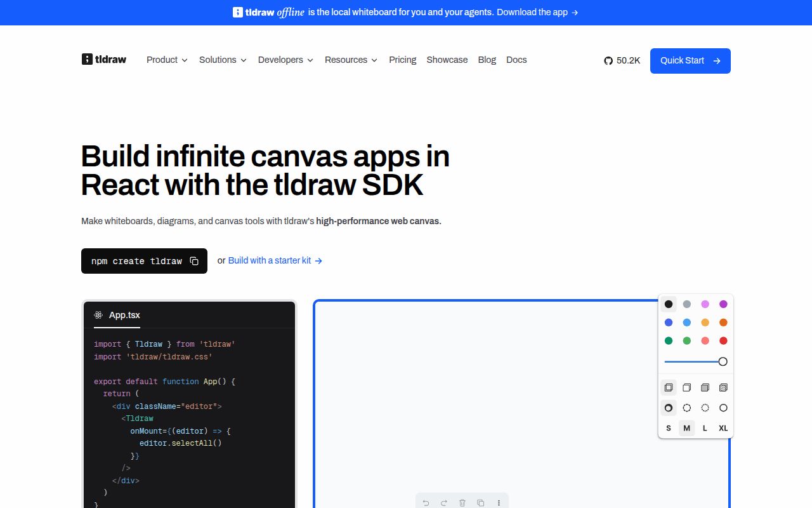Image resolution: width=812 pixels, height=508 pixels.
Task: Click Build with a starter kit link
Action: [x=275, y=260]
